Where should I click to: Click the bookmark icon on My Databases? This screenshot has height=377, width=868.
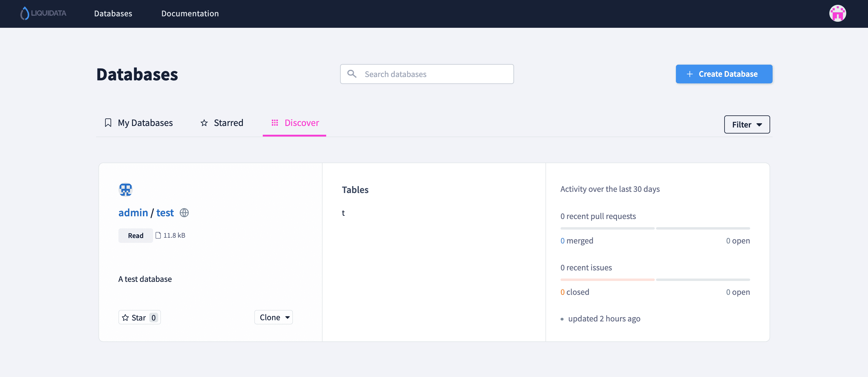tap(108, 123)
